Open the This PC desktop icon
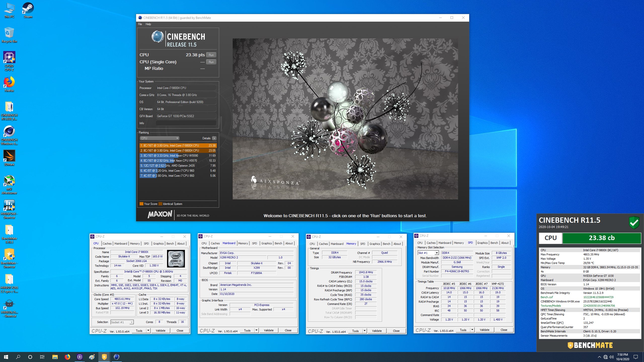This screenshot has width=644, height=362. coord(9,11)
